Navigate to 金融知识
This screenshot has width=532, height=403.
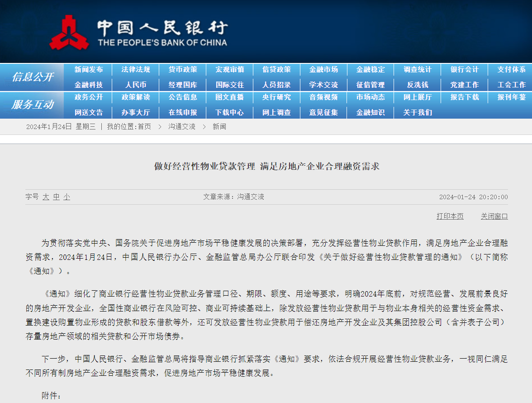coord(370,112)
